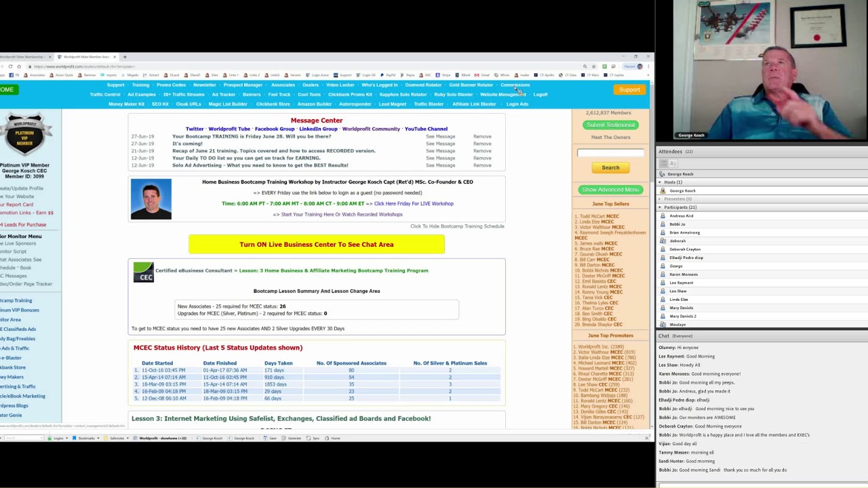
Task: Click the Platinum VIP Member badge
Action: click(x=26, y=134)
